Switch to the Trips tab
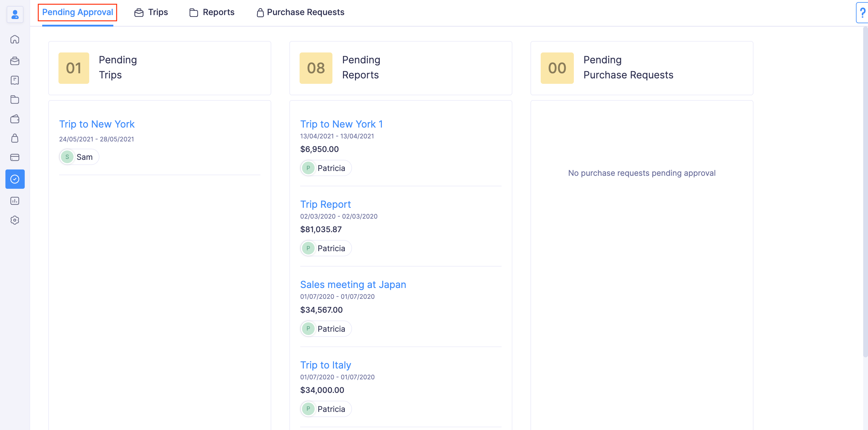 pos(151,12)
